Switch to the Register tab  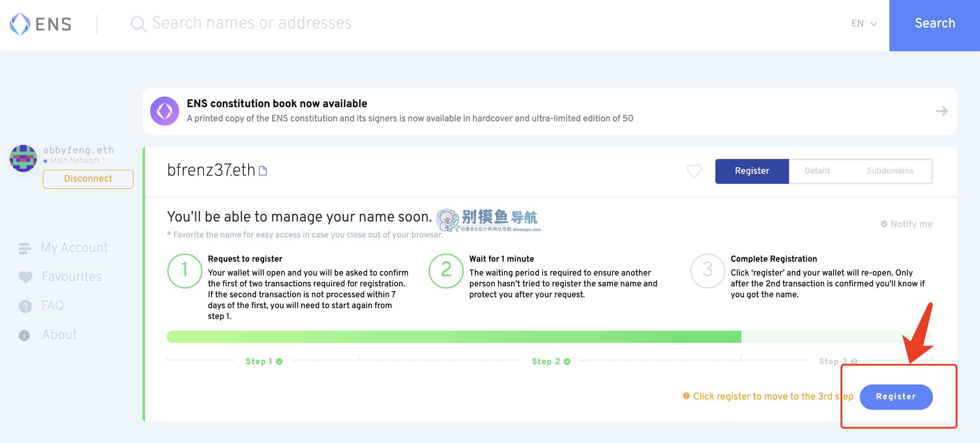pyautogui.click(x=752, y=171)
